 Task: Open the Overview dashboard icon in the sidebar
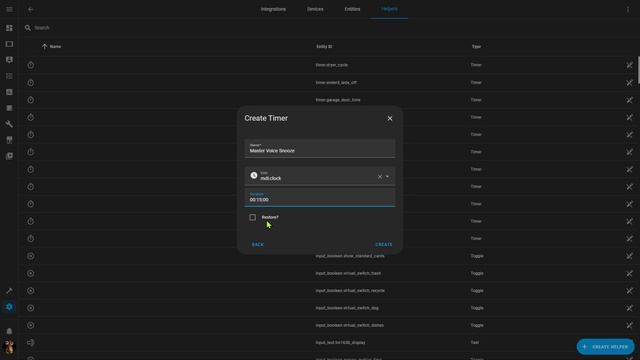coord(9,28)
